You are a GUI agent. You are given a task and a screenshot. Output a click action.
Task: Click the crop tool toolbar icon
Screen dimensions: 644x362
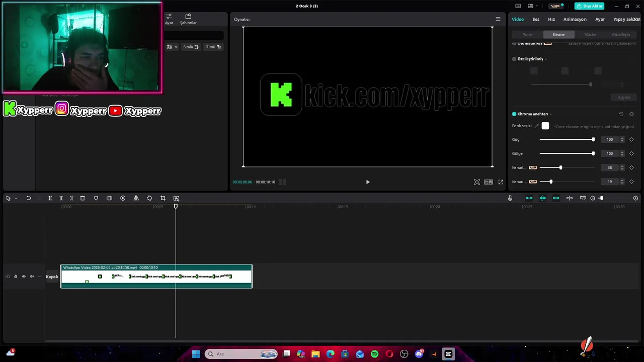163,198
